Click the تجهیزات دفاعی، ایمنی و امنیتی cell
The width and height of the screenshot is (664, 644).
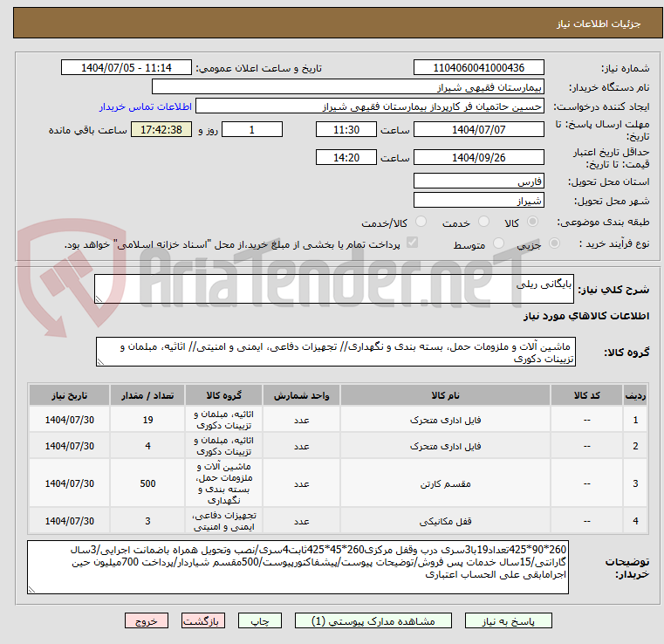click(223, 521)
